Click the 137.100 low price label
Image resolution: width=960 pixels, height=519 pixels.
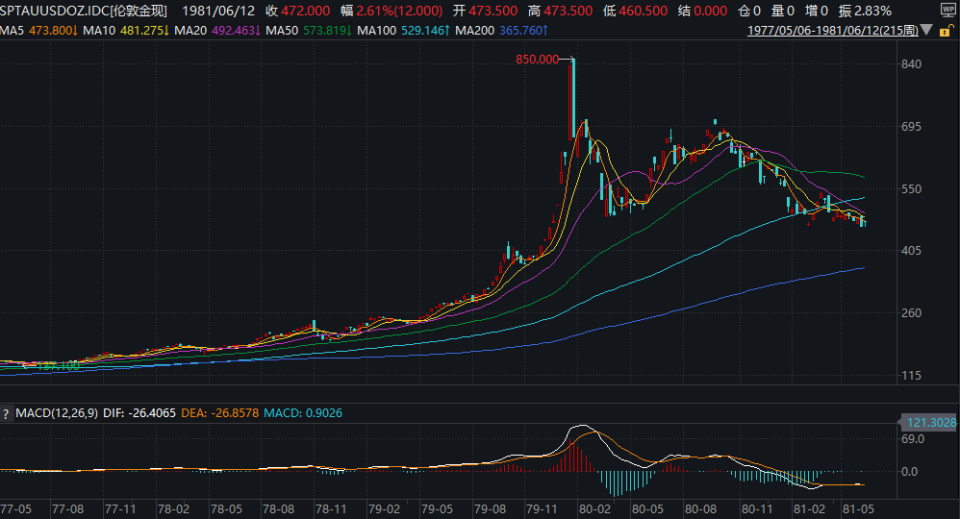tap(58, 366)
